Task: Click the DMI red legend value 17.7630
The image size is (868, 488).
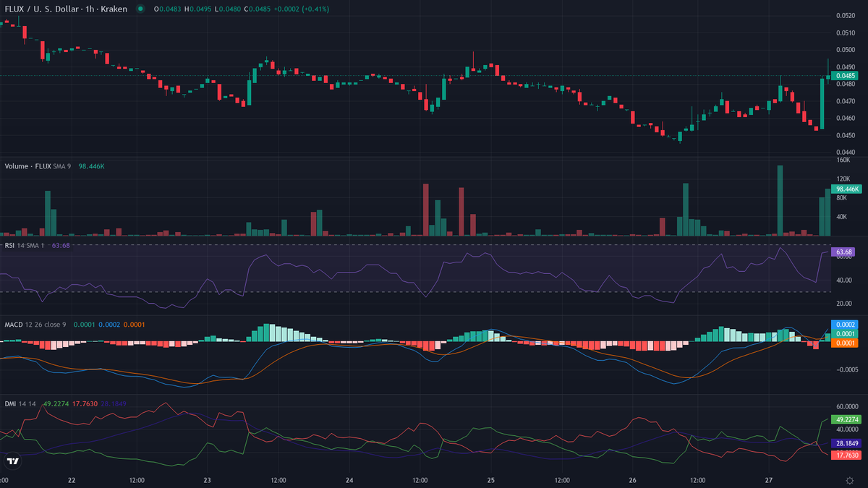Action: point(85,403)
